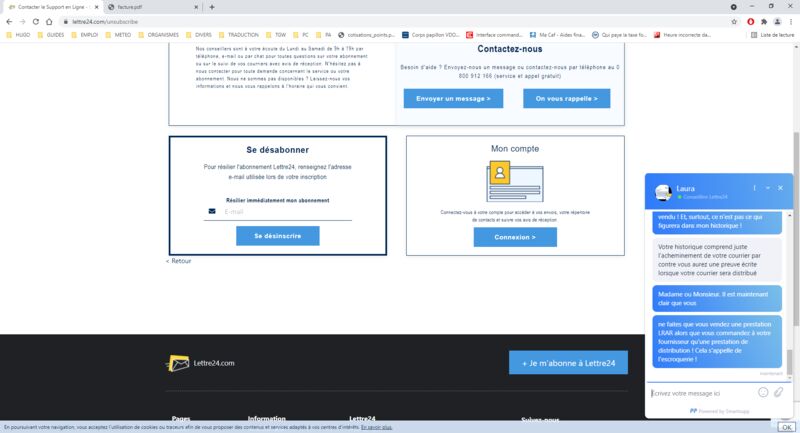Click the chat message 'Votre historique comprend juste'

(x=717, y=260)
